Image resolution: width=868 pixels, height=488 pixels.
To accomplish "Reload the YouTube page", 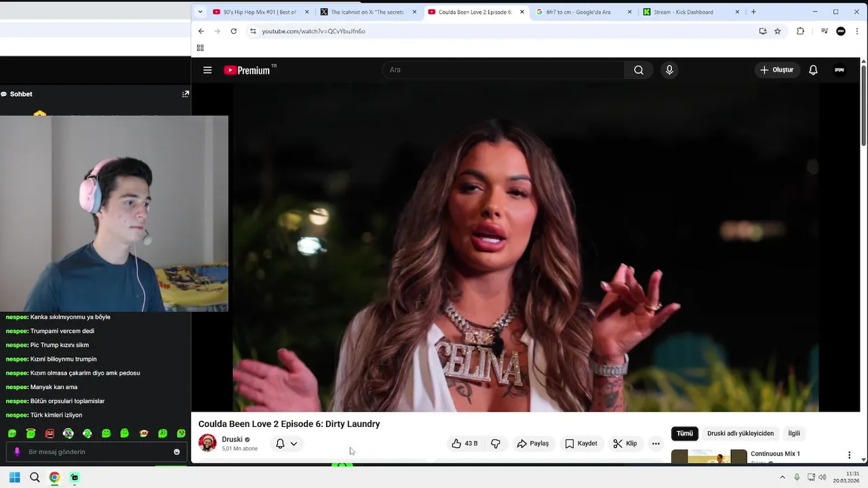I will pyautogui.click(x=234, y=31).
